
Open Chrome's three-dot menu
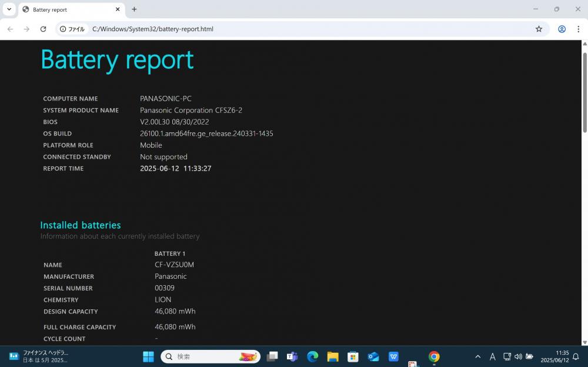(x=578, y=29)
